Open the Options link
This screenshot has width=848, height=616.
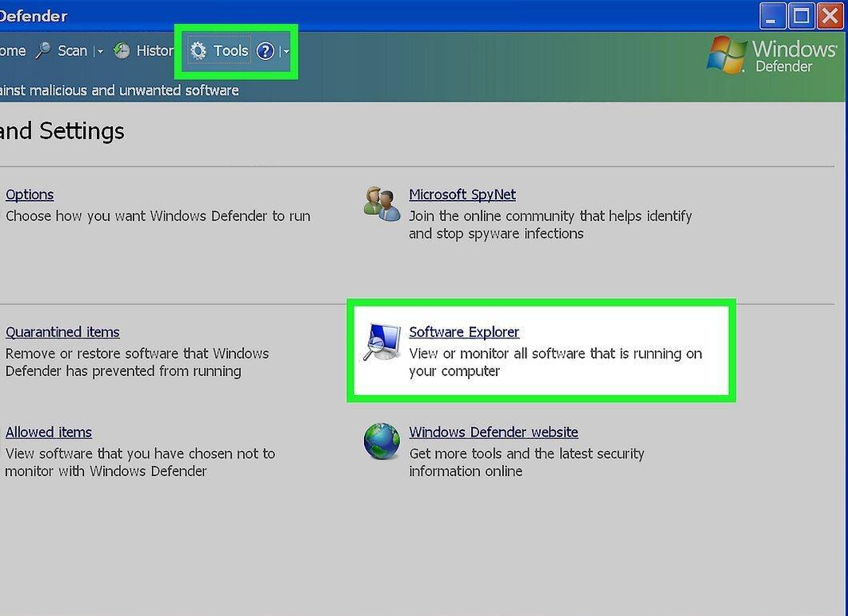(30, 194)
